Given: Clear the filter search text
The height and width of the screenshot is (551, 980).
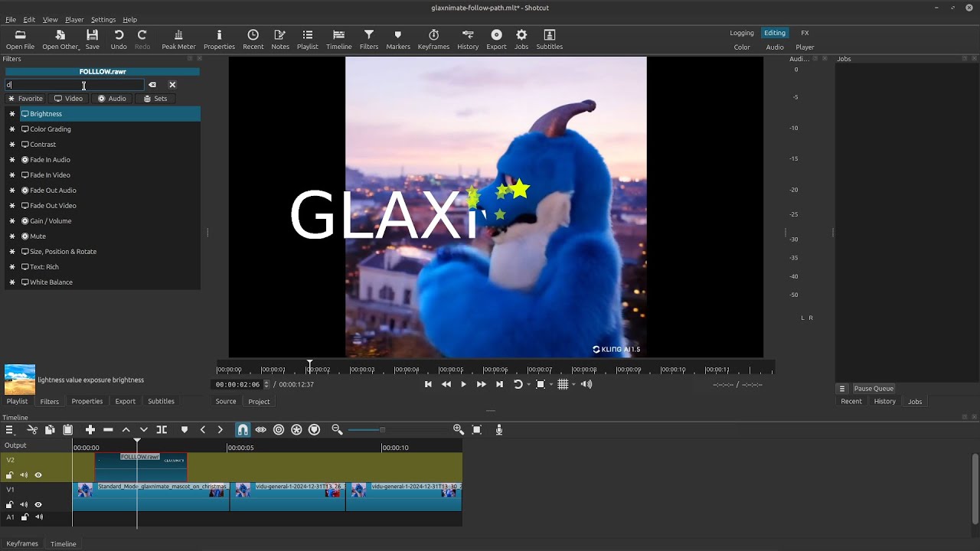Looking at the screenshot, I should 152,85.
